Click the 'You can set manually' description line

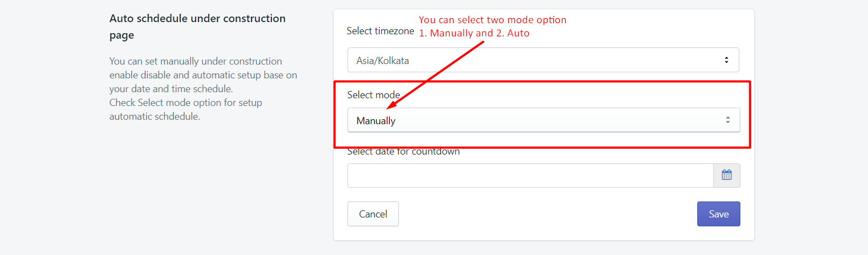pos(196,61)
